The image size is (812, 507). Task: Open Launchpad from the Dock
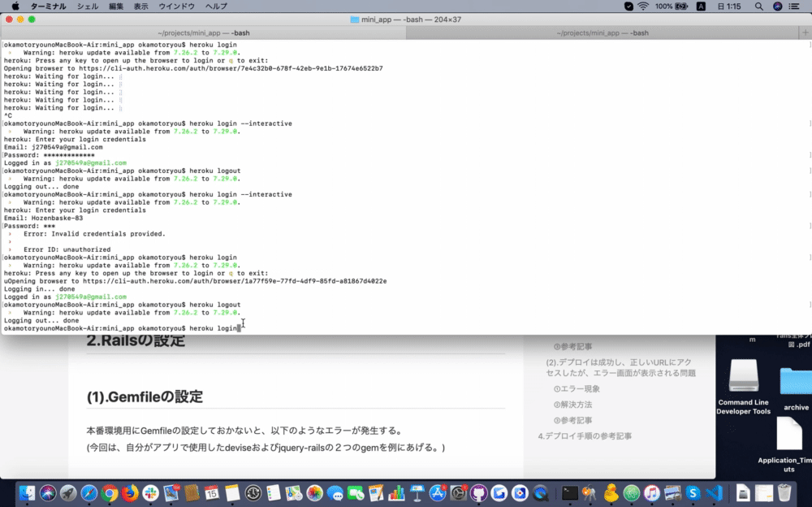pyautogui.click(x=68, y=492)
